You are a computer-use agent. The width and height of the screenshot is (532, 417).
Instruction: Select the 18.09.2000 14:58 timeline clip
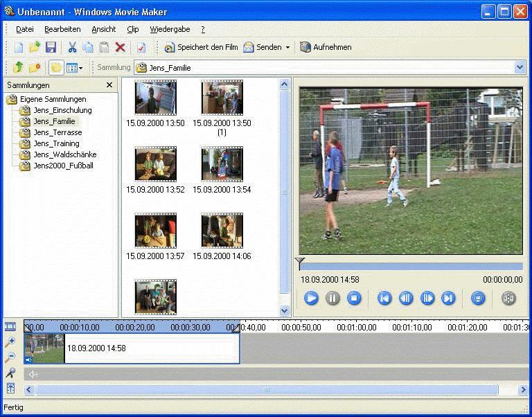(x=132, y=348)
